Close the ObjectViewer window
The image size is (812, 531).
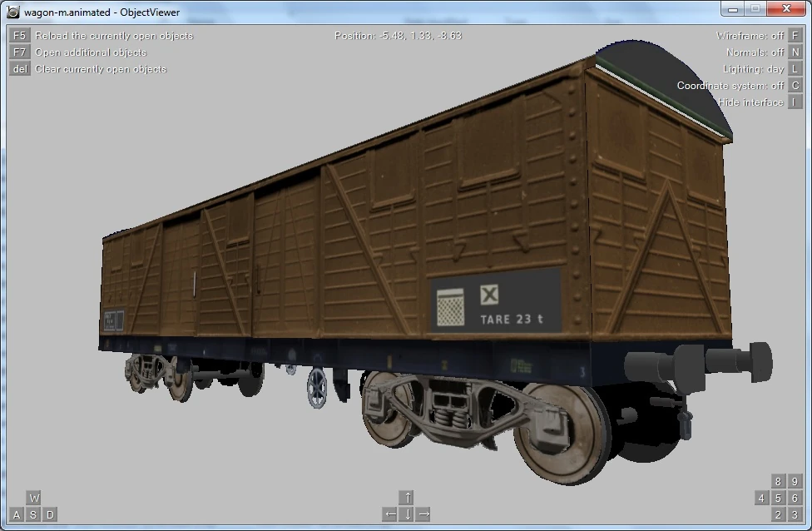coord(786,9)
